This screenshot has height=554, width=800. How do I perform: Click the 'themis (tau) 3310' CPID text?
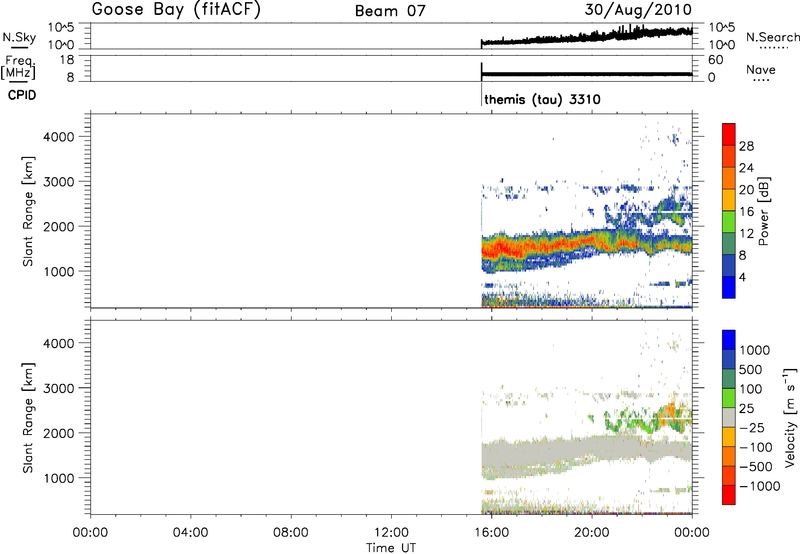click(542, 99)
